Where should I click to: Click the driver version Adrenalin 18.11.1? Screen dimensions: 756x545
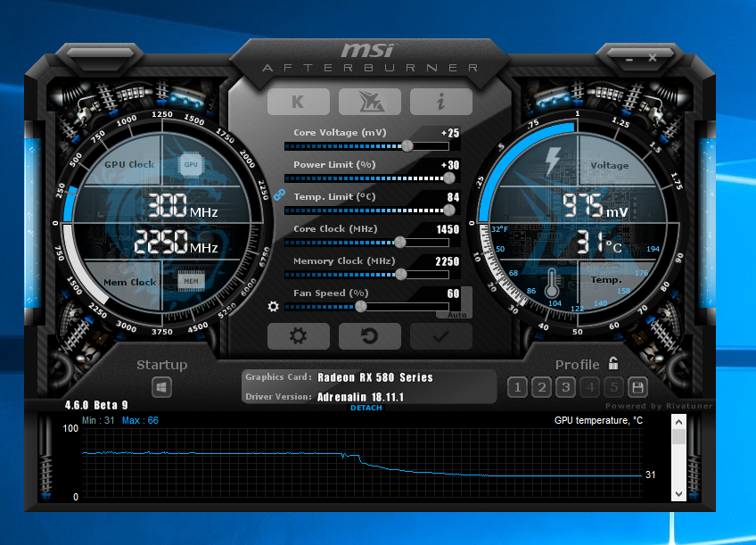pos(361,397)
